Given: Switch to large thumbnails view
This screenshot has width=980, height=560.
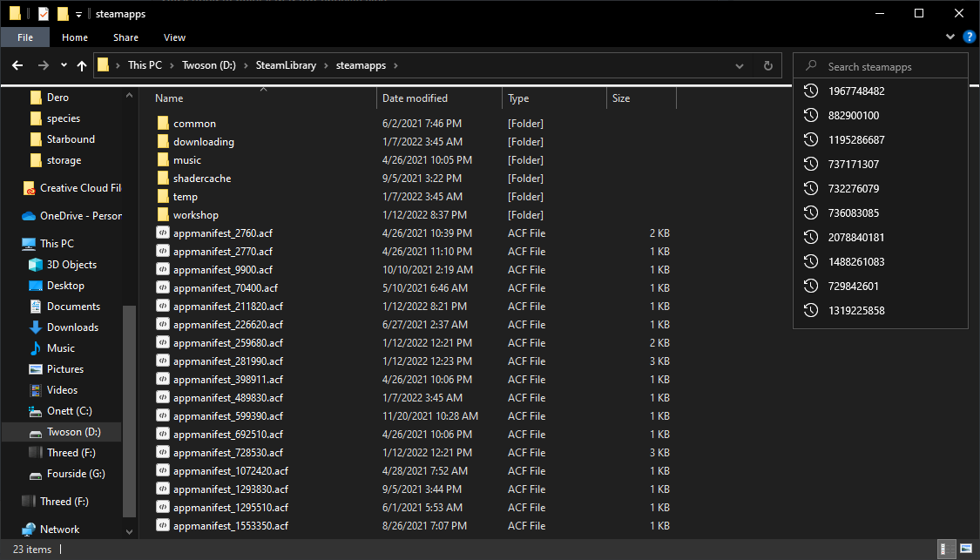Looking at the screenshot, I should 966,550.
